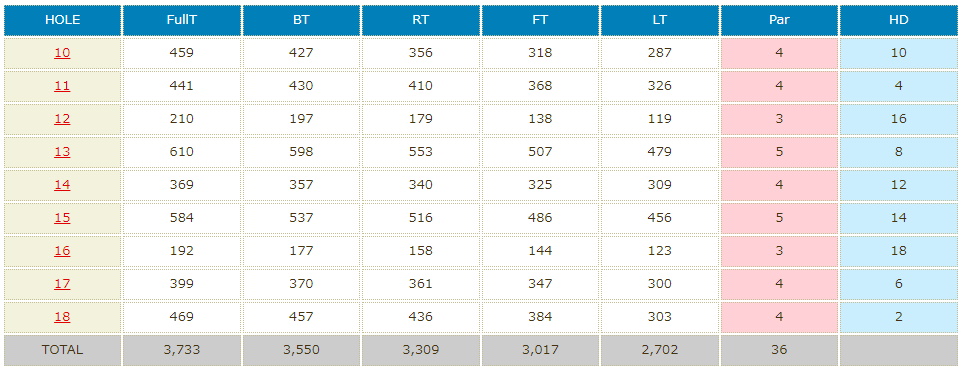Select hole 16 handicap cell showing 18
The image size is (962, 372).
coord(899,251)
